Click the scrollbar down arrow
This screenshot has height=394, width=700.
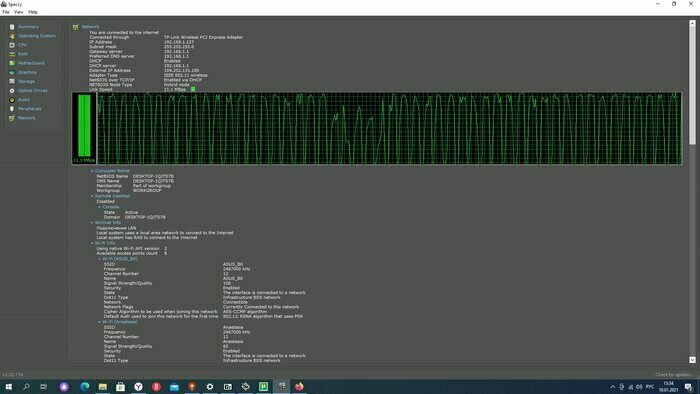[x=692, y=360]
